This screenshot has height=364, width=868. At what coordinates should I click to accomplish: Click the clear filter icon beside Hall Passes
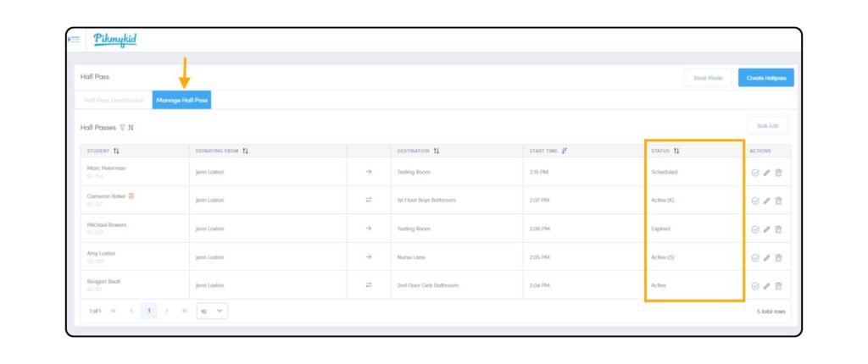(x=131, y=128)
